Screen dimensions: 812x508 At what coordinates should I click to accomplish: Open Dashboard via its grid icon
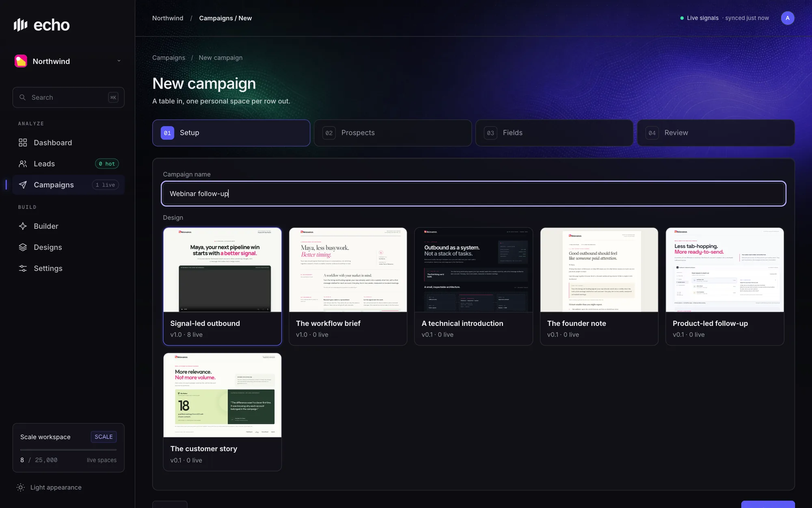pos(23,143)
